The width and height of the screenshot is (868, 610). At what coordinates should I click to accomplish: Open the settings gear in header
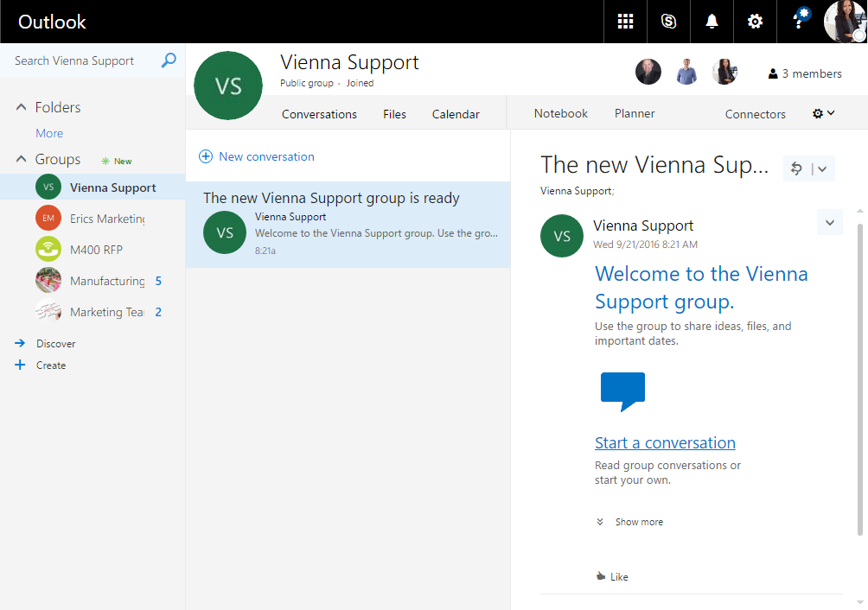coord(755,22)
